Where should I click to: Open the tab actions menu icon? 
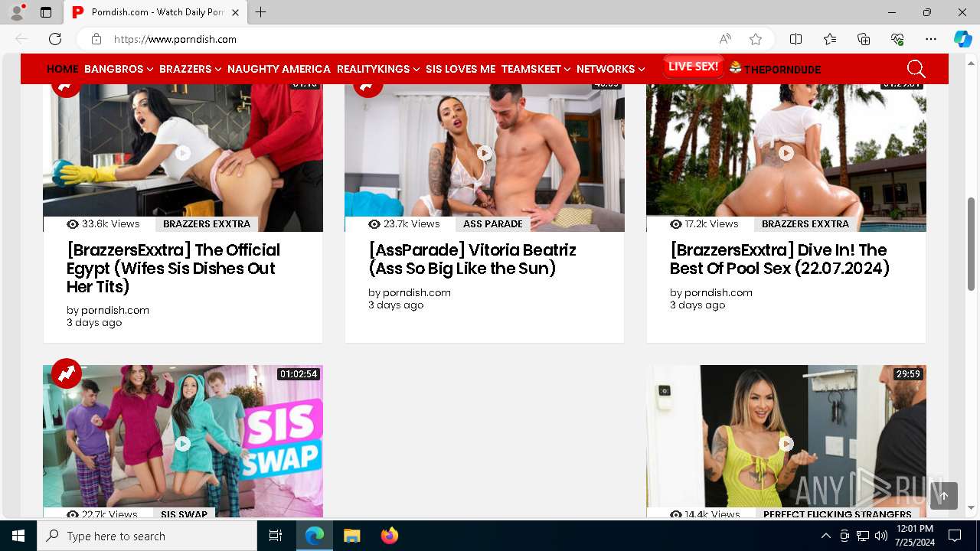(x=46, y=12)
